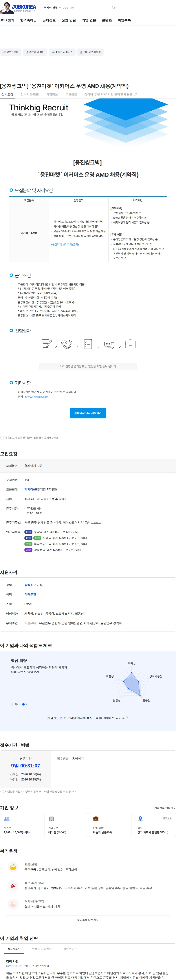Click the 2호선 badge next to 을지로입구역
Screen dimensions: 176x980
coord(28,544)
